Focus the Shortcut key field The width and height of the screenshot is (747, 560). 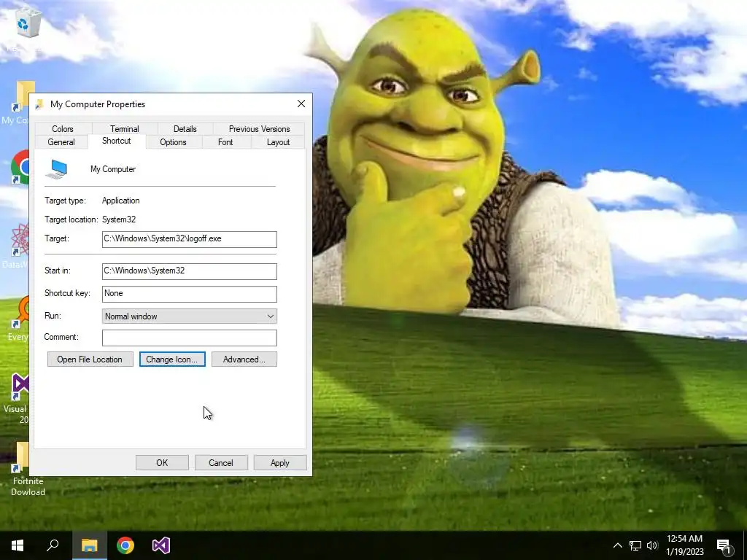(x=189, y=294)
